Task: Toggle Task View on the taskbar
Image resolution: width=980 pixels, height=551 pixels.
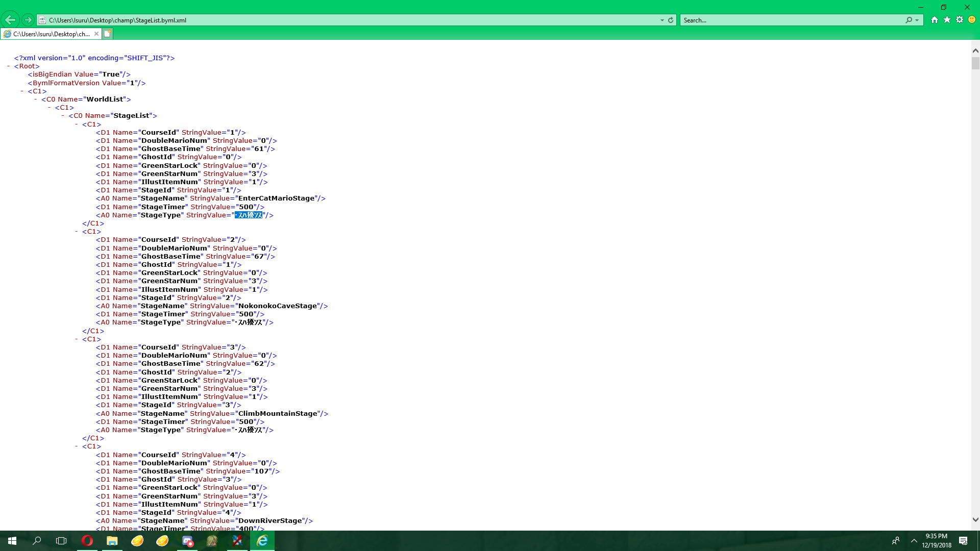Action: (61, 541)
